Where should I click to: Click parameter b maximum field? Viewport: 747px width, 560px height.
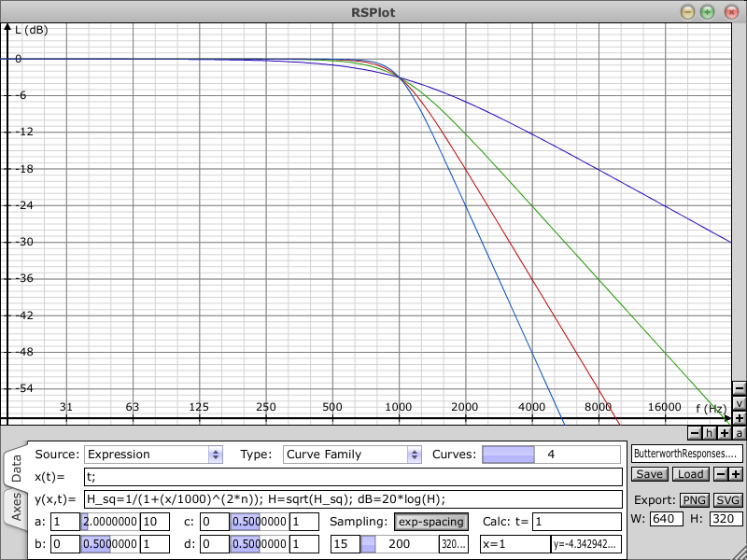(155, 544)
